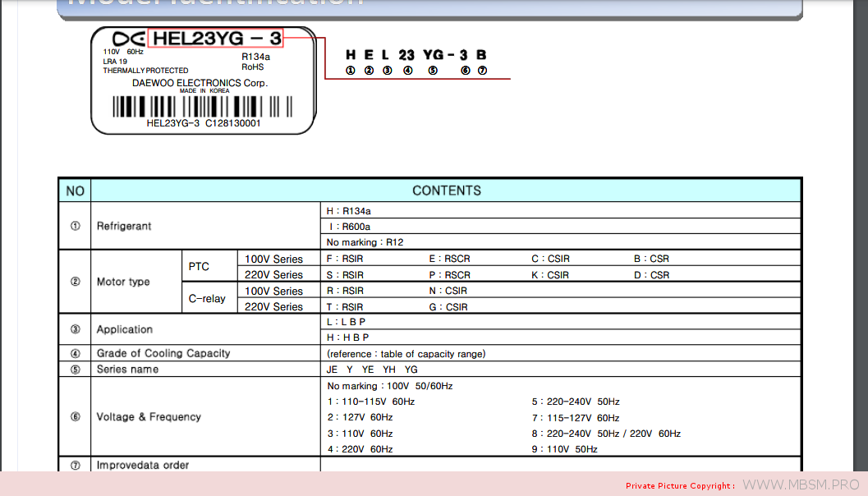868x496 pixels.
Task: Click the NO column header
Action: 75,191
